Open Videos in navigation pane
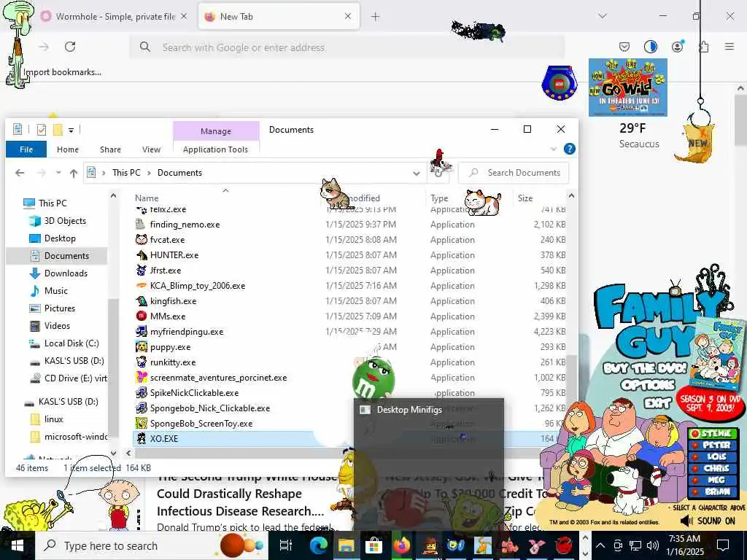 [x=57, y=326]
